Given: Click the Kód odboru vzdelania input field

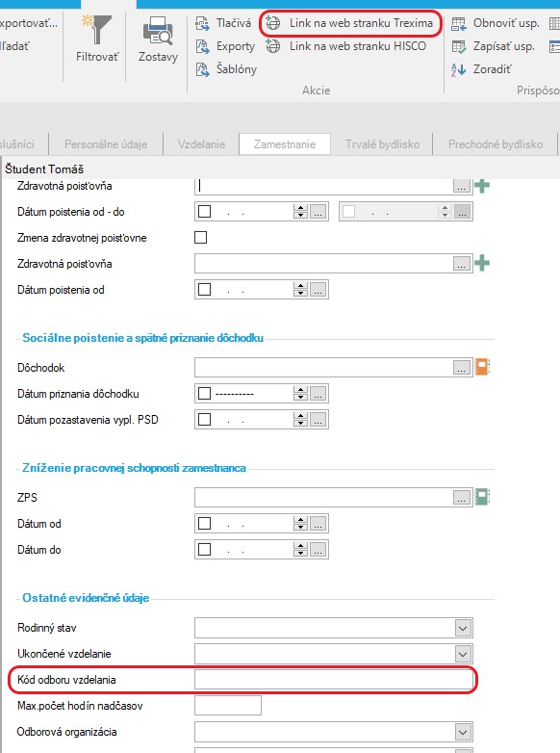Looking at the screenshot, I should 334,680.
